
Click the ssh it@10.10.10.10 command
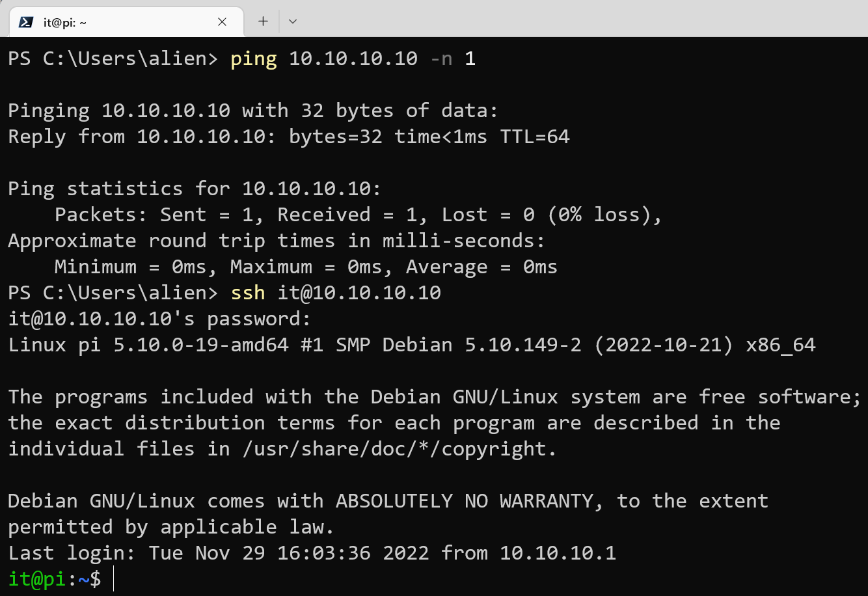[336, 293]
